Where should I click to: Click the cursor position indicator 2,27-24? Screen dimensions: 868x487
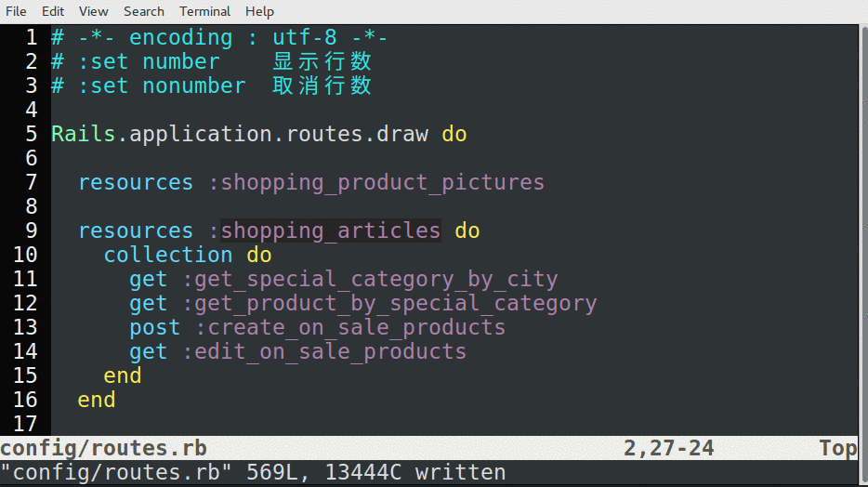(x=668, y=448)
